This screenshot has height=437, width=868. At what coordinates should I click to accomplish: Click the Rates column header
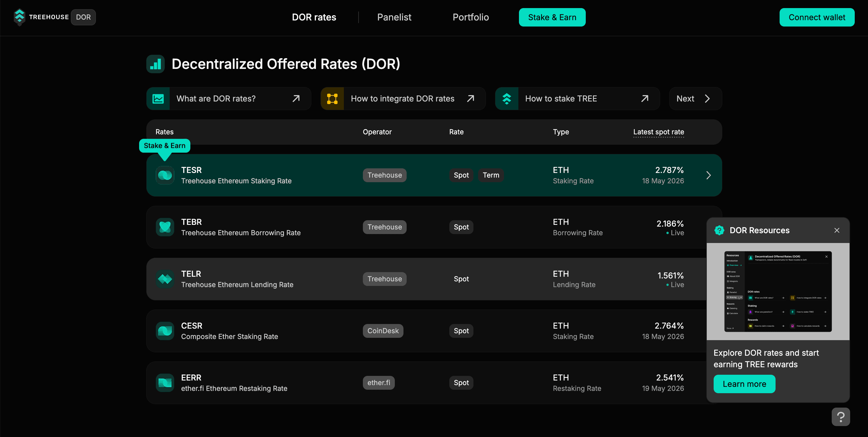pos(164,132)
